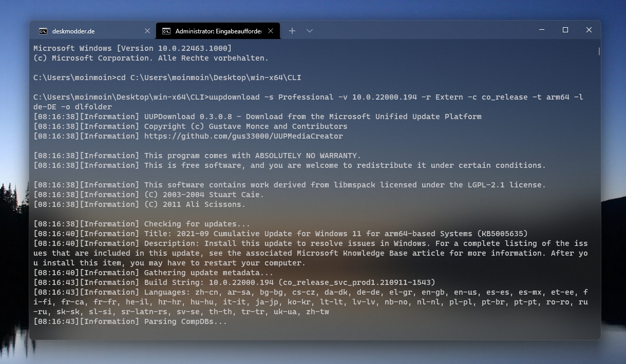Click the 'Build String: 10.0.22000.194' line

(234, 282)
